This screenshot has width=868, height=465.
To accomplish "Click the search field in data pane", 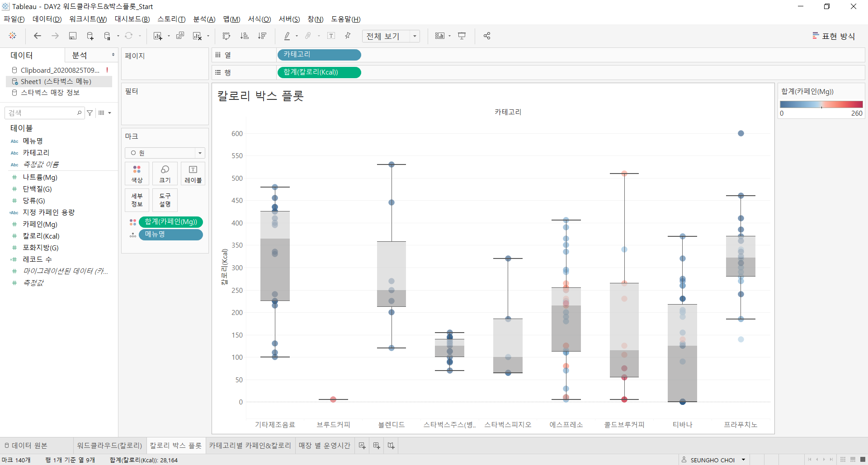I will point(44,113).
